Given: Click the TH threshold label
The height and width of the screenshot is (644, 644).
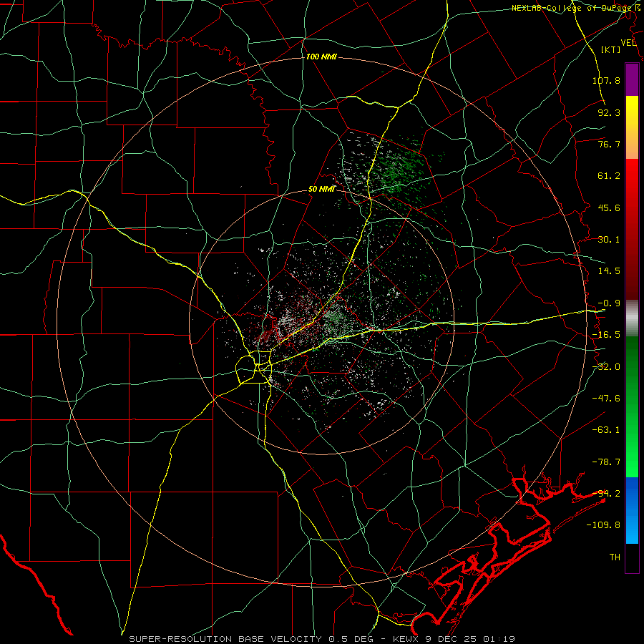Looking at the screenshot, I should pos(615,557).
